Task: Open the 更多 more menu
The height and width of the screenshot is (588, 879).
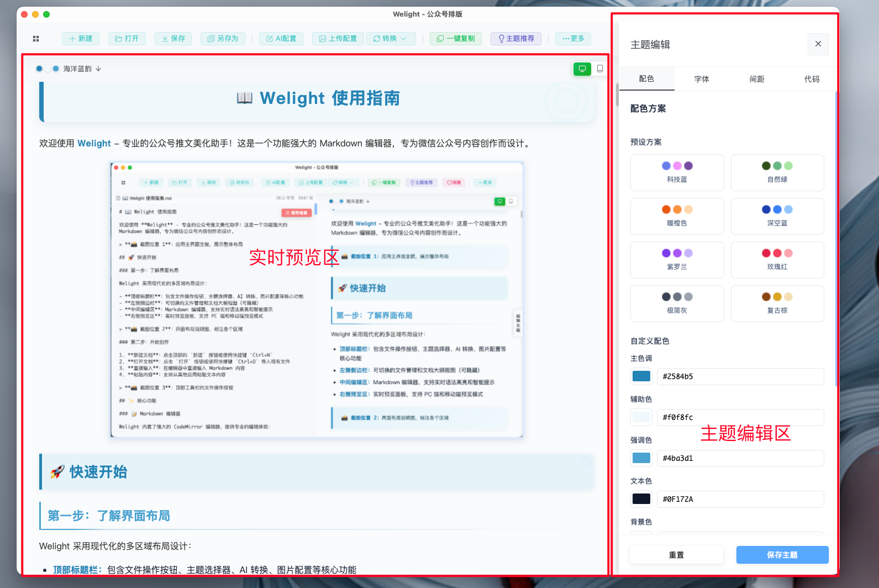Action: tap(573, 39)
